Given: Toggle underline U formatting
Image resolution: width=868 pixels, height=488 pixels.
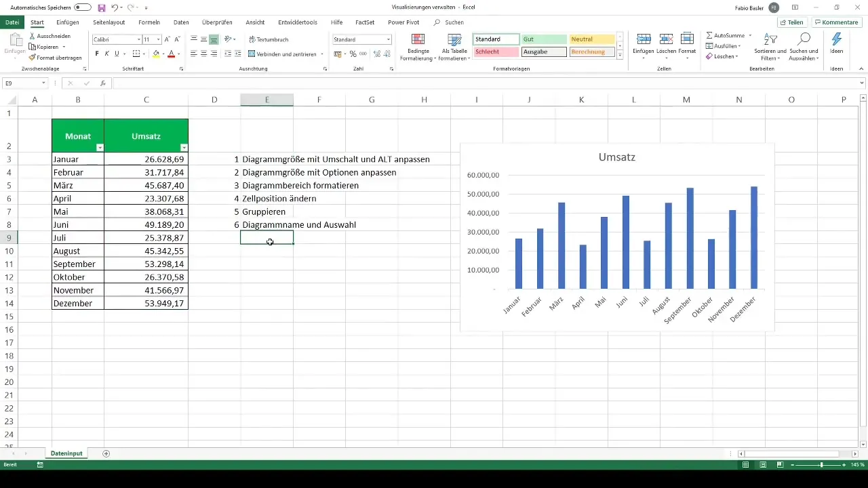Looking at the screenshot, I should (x=117, y=54).
